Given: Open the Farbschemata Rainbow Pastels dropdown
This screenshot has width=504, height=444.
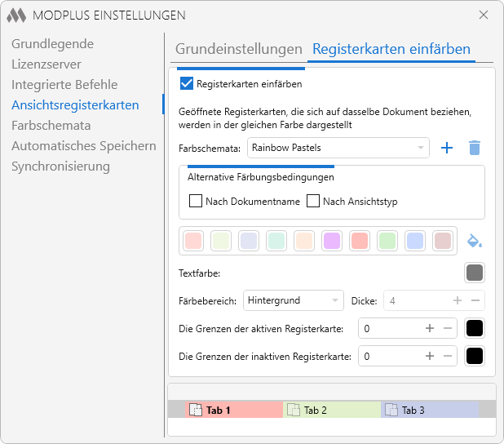Looking at the screenshot, I should click(338, 148).
